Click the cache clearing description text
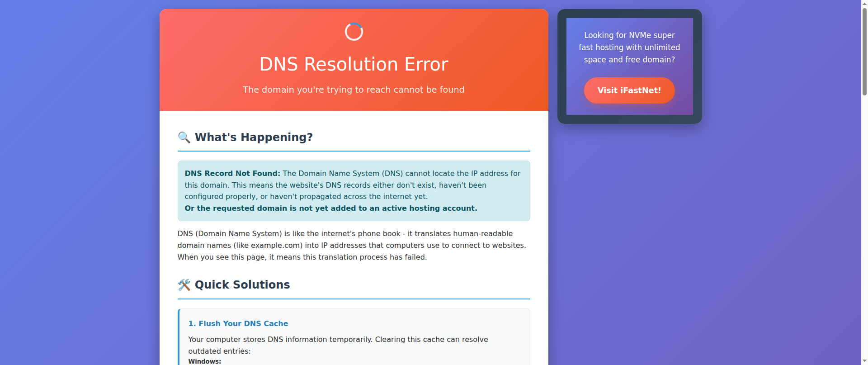Image resolution: width=868 pixels, height=365 pixels. click(338, 345)
